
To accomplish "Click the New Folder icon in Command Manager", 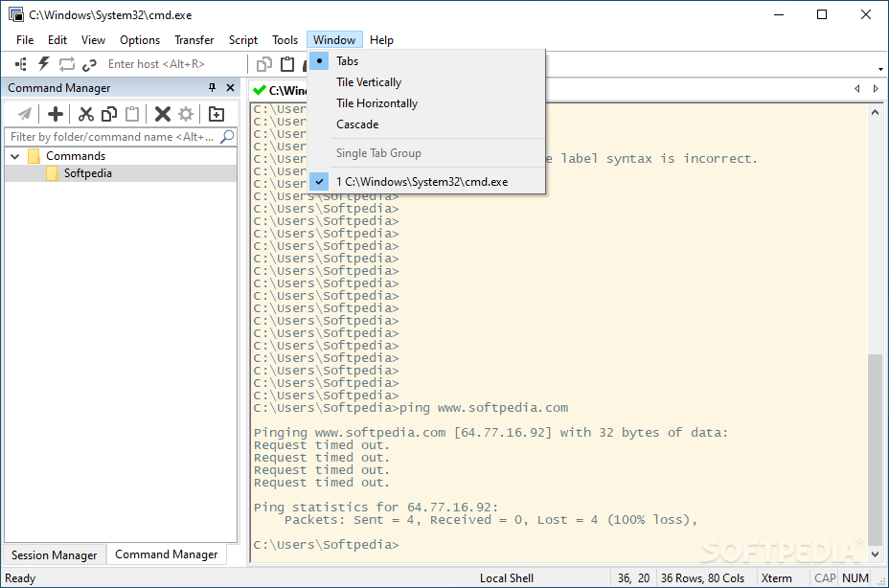I will click(x=216, y=114).
